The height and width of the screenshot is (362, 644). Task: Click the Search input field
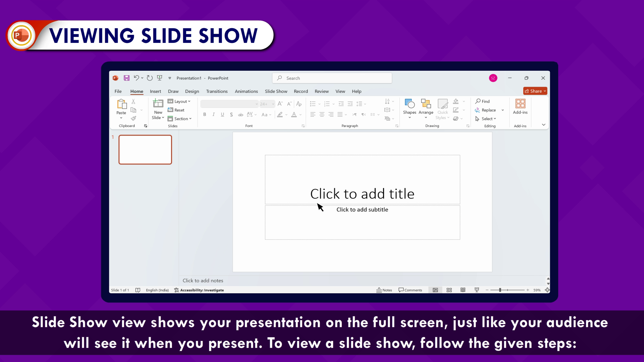tap(332, 78)
